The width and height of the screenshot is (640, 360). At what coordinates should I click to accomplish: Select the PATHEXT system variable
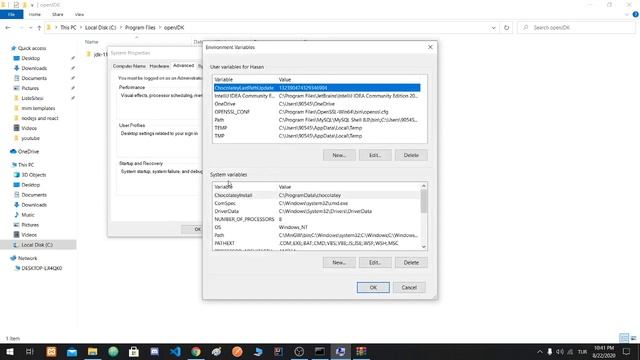click(x=317, y=243)
